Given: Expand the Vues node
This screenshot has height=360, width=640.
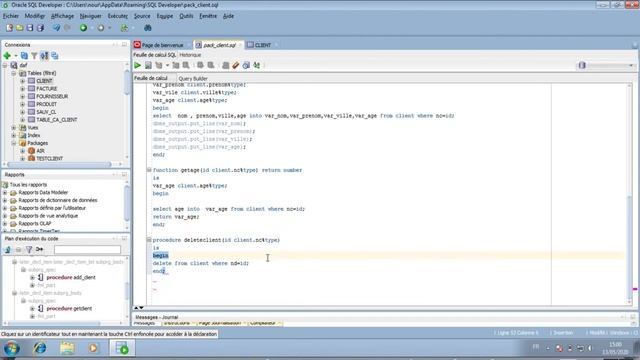Looking at the screenshot, I should click(14, 127).
